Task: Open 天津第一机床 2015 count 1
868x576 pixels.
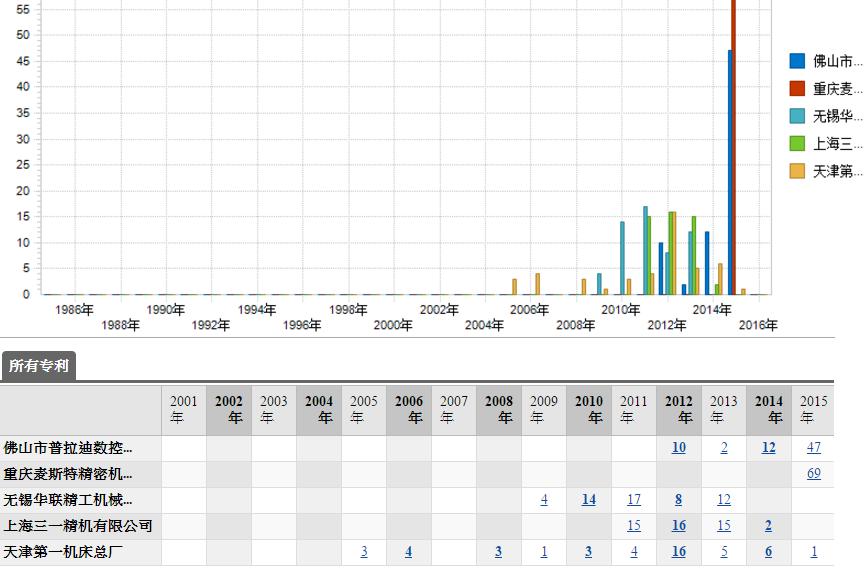Action: (x=814, y=552)
